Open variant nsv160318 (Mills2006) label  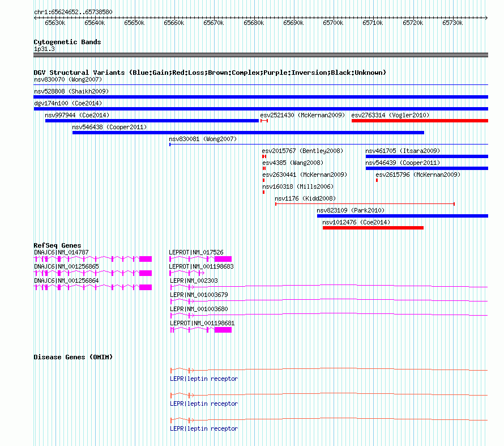[298, 186]
